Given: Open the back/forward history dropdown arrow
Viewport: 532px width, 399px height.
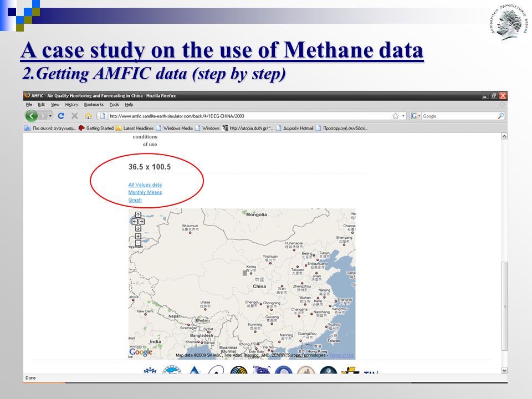Looking at the screenshot, I should point(50,116).
